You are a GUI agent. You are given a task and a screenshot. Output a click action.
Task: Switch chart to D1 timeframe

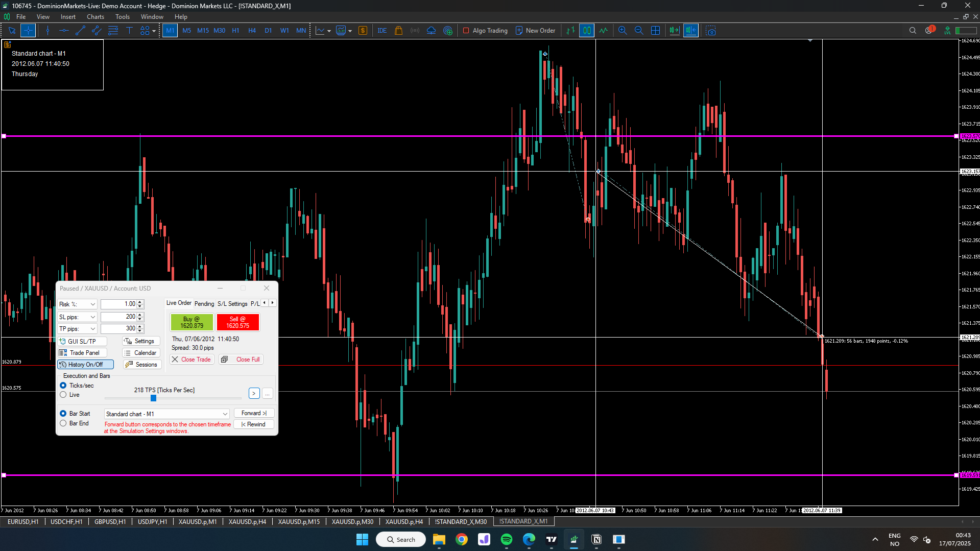coord(268,31)
